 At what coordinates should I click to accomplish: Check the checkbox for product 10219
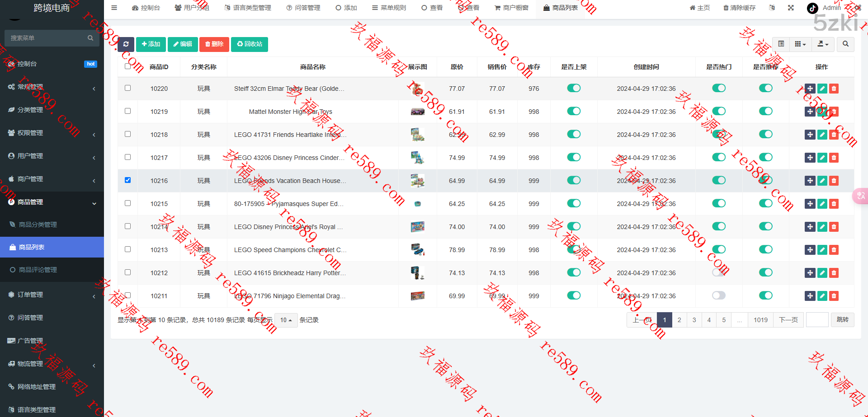127,111
